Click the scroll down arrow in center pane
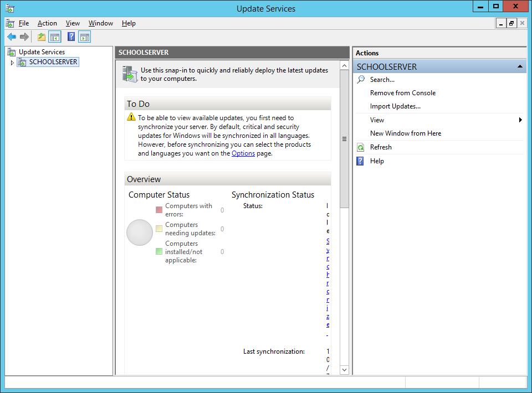Screen dimensions: 532x393 [344, 370]
